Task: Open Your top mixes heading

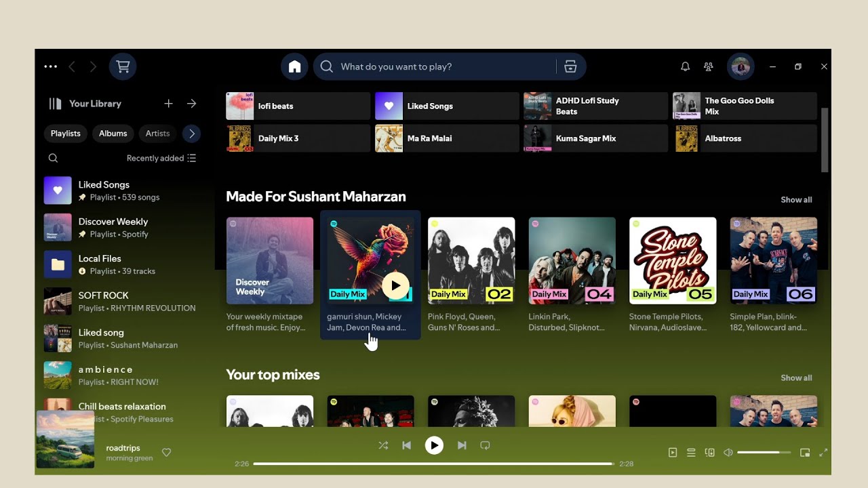Action: [x=273, y=375]
